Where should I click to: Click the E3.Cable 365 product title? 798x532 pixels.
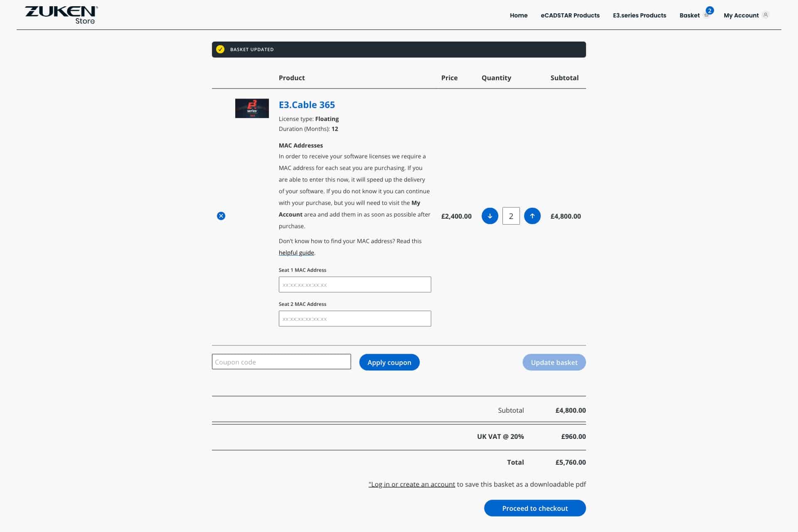coord(307,105)
